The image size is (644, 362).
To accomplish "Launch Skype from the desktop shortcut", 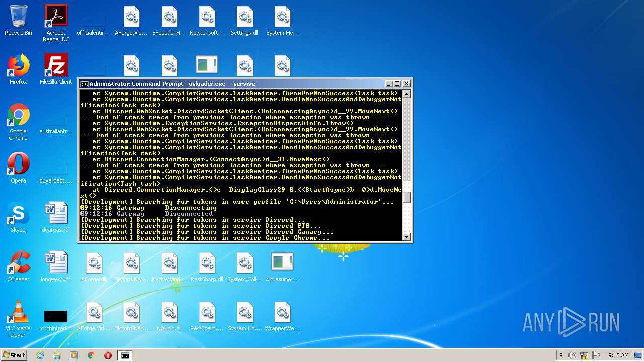I will [x=18, y=218].
